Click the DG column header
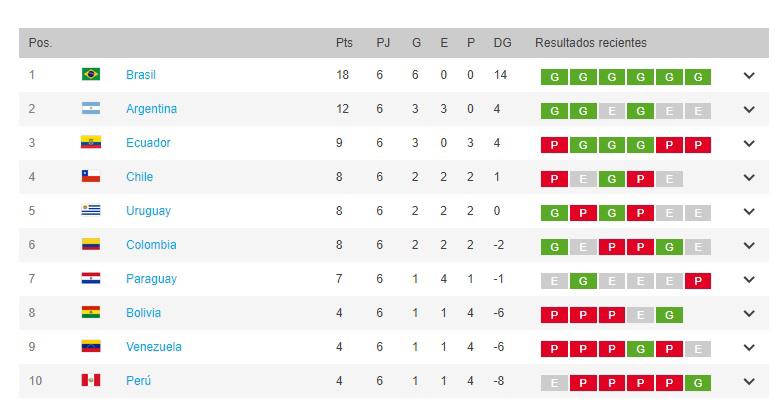Viewport: 776px width, 403px height. (502, 43)
